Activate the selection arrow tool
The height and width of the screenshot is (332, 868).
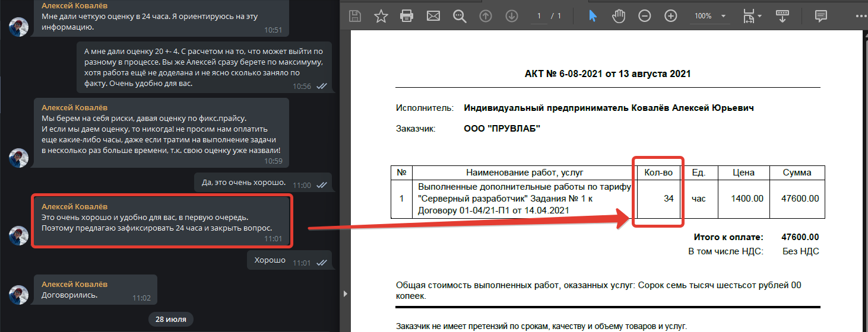coord(593,16)
